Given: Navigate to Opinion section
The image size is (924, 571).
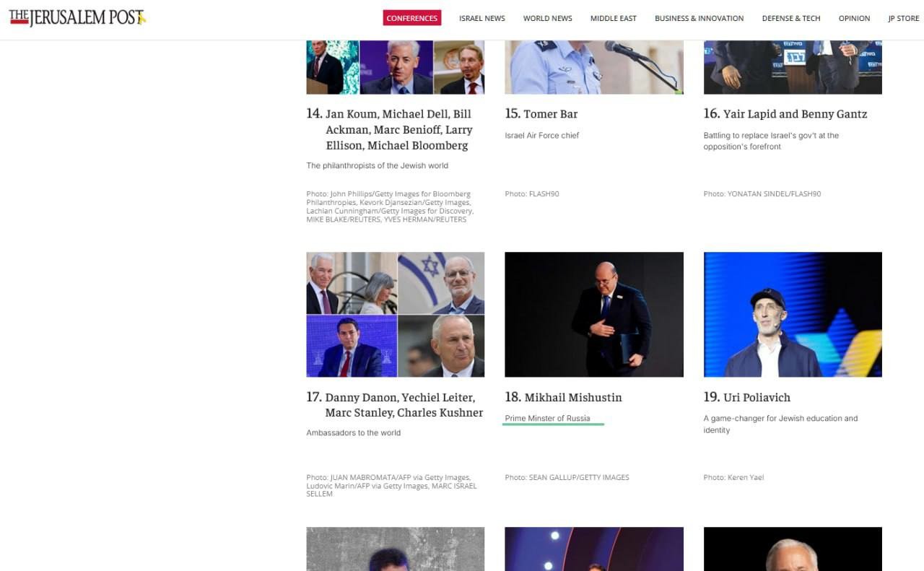Looking at the screenshot, I should [x=854, y=18].
